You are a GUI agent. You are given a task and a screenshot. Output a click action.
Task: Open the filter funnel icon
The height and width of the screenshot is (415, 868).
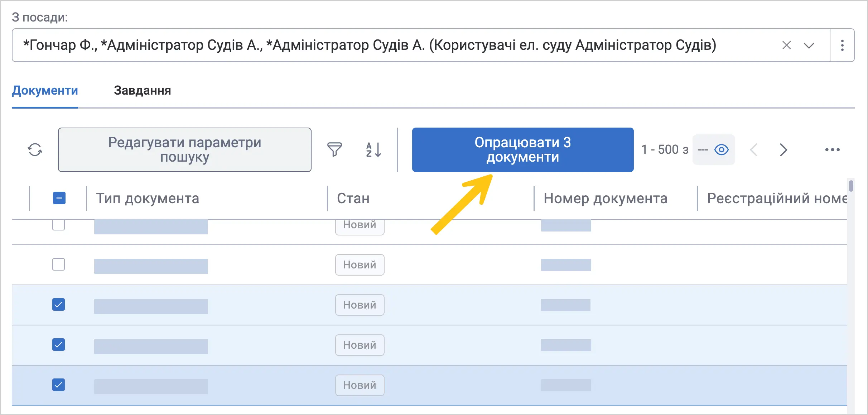click(334, 150)
